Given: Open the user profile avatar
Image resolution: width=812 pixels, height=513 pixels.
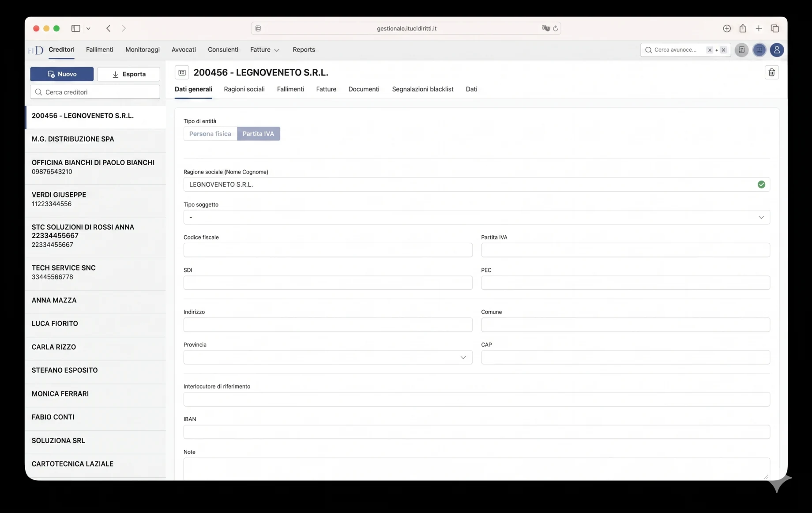Looking at the screenshot, I should tap(777, 50).
